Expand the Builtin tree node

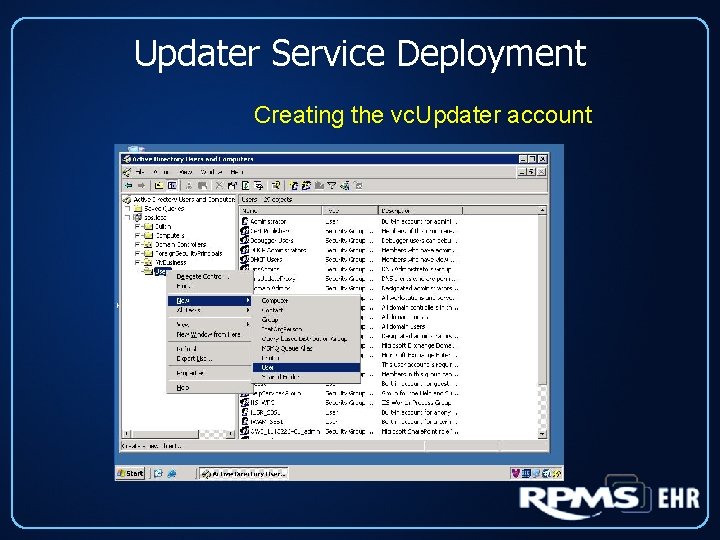(137, 226)
